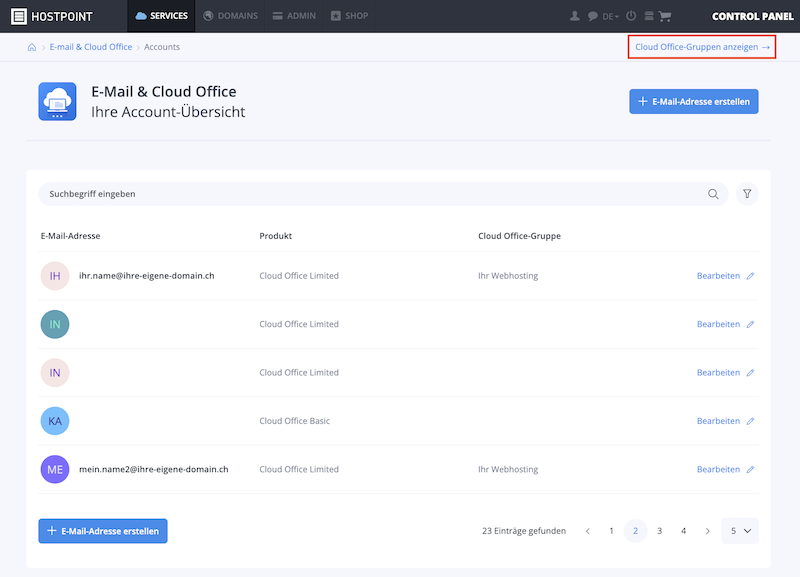Click the address mein.name2@ihre-eigene-domain.ch
The width and height of the screenshot is (800, 577).
(x=154, y=469)
